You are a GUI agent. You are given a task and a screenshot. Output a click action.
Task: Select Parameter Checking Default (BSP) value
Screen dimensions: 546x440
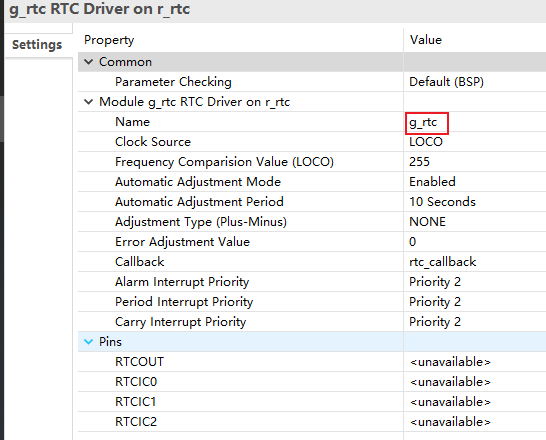pos(475,82)
